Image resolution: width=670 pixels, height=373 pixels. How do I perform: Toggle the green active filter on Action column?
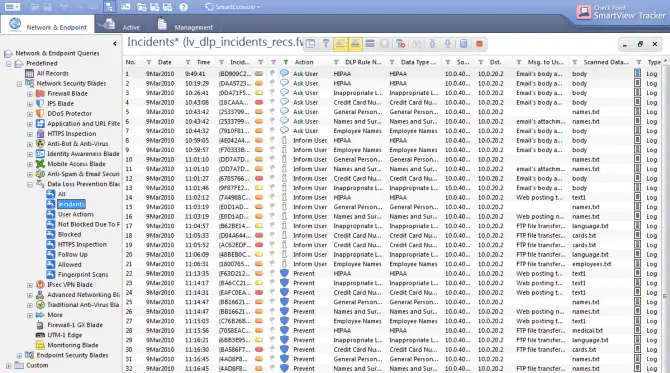(285, 62)
